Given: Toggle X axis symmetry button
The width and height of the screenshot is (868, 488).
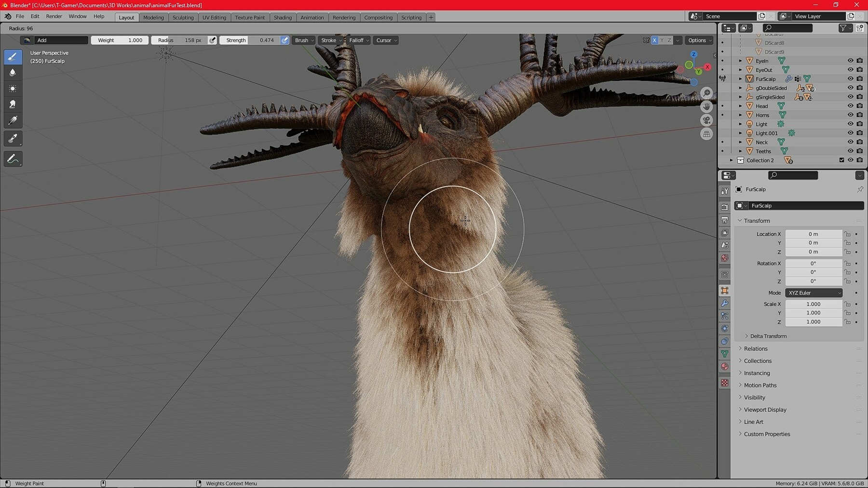Looking at the screenshot, I should 654,40.
